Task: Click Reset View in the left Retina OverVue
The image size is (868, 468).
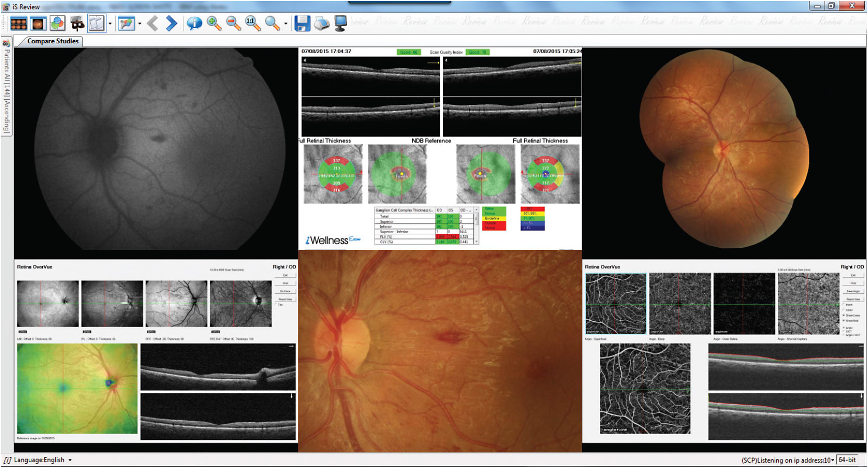Action: tap(285, 299)
